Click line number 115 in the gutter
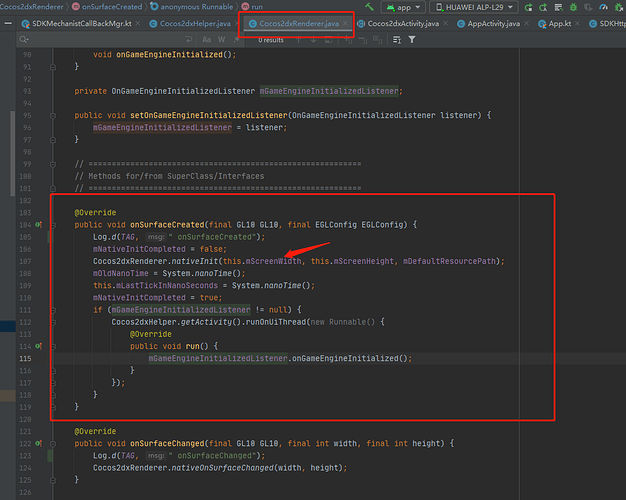The width and height of the screenshot is (626, 500). [x=25, y=358]
